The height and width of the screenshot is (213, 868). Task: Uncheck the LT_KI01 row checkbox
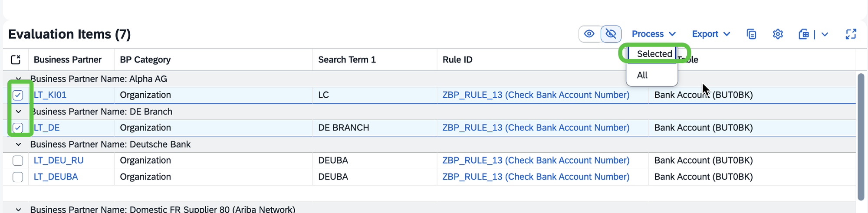pos(18,95)
